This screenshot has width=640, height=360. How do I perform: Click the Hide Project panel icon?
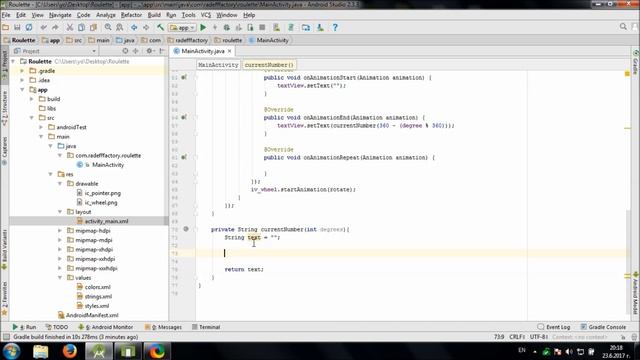coord(162,51)
